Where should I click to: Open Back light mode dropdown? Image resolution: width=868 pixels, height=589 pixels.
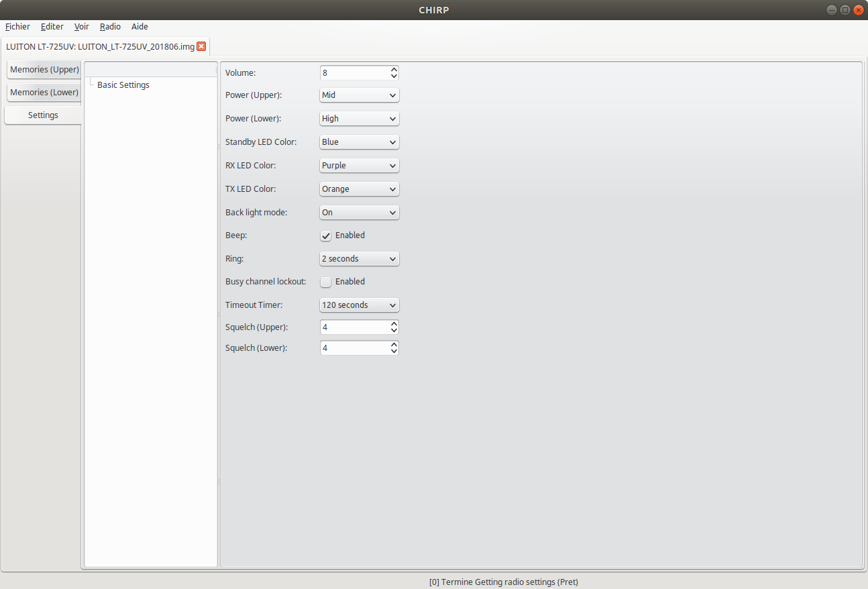(360, 213)
